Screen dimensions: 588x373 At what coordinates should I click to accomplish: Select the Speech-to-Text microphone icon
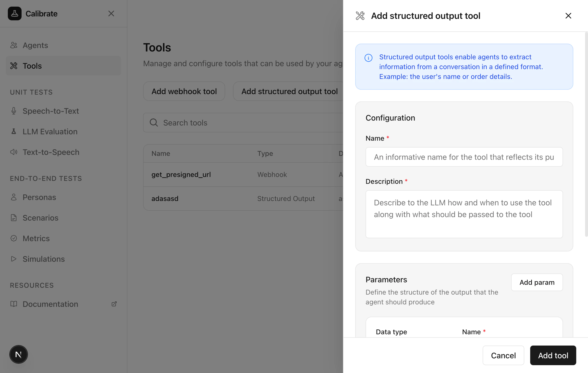point(14,111)
